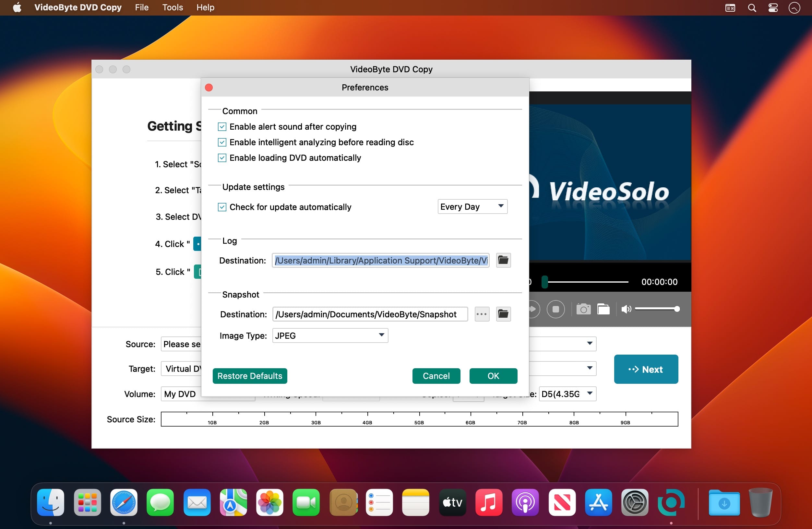This screenshot has height=529, width=812.
Task: Open Podcasts from the dock
Action: tap(525, 502)
